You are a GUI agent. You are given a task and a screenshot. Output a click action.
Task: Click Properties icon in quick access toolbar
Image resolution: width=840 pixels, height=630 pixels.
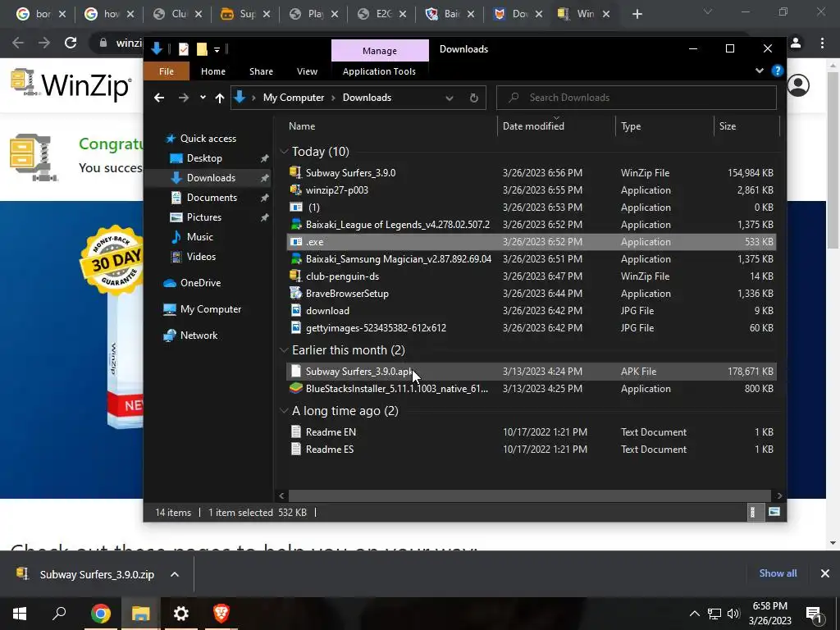click(x=183, y=49)
